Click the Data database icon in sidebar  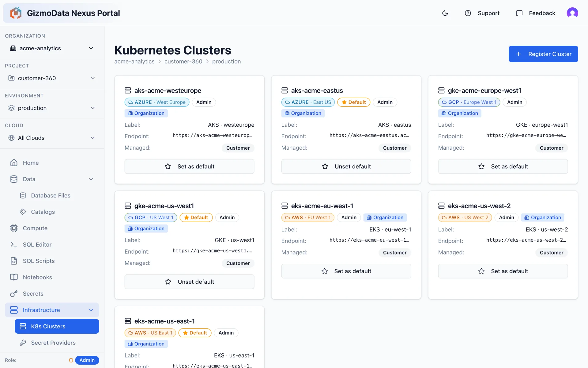click(x=14, y=179)
